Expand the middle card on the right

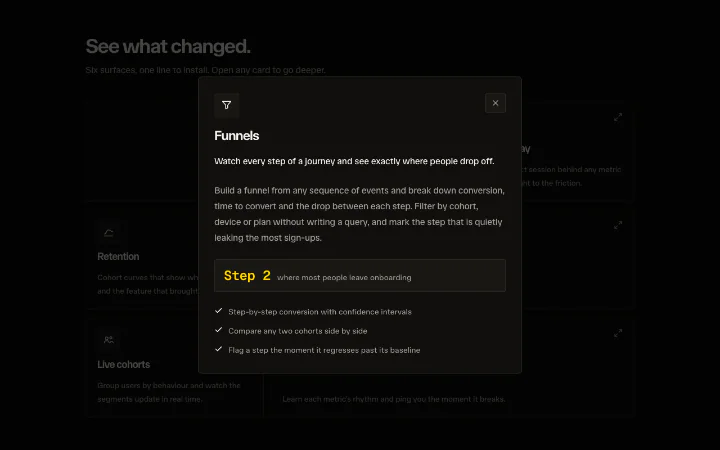click(x=618, y=225)
